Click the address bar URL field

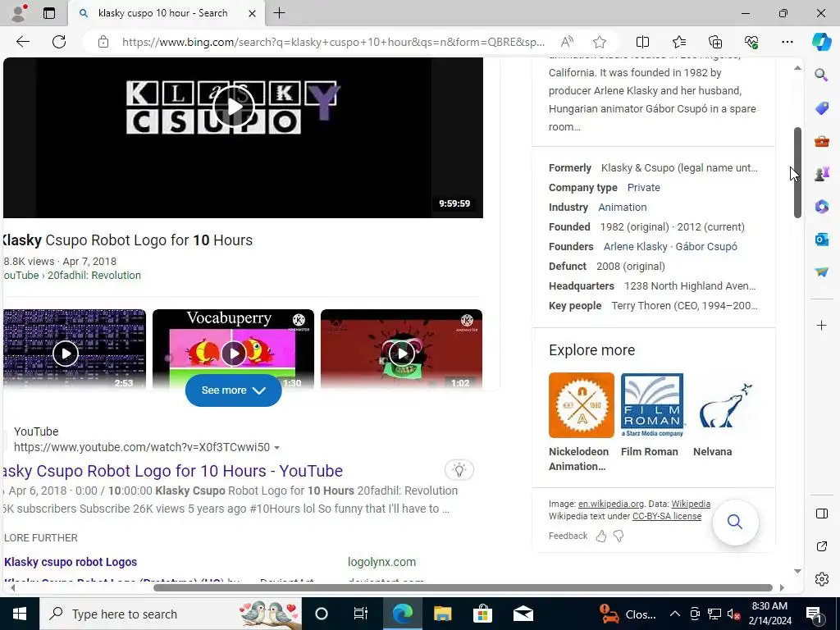click(x=333, y=42)
